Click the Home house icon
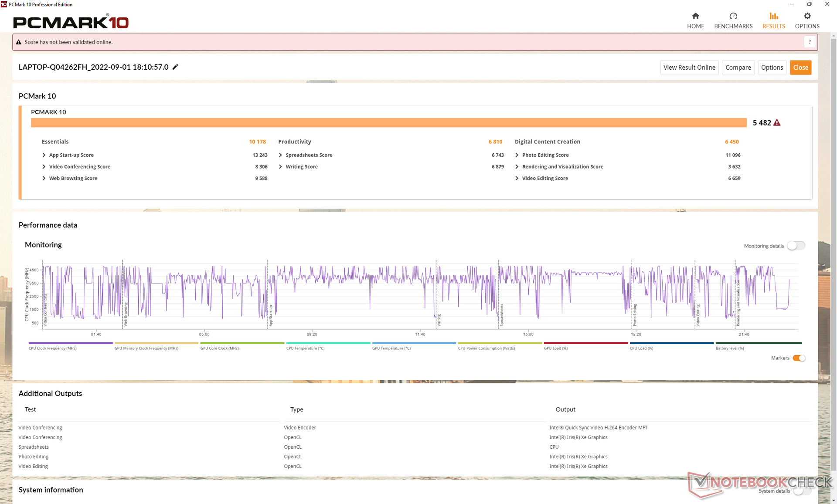The image size is (837, 504). tap(695, 16)
